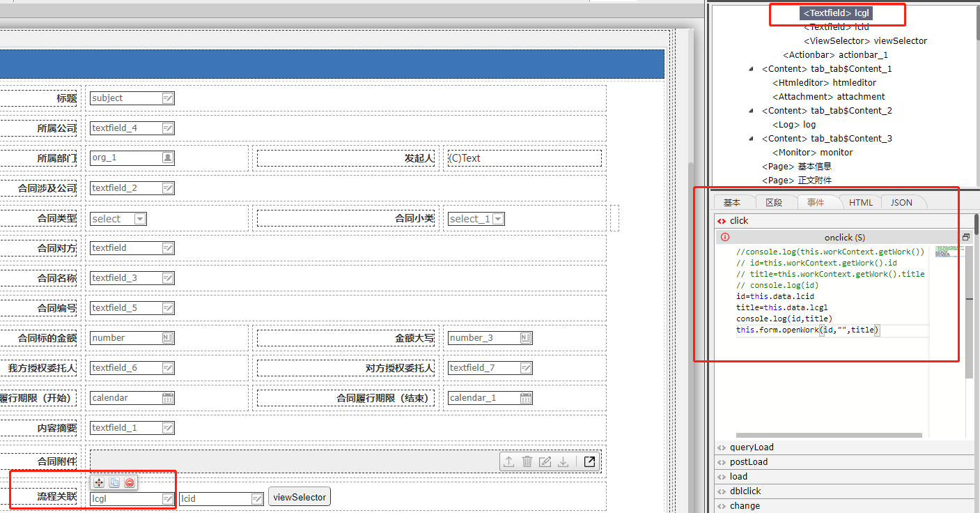
Task: Click the edit icon in the subject field
Action: click(167, 98)
